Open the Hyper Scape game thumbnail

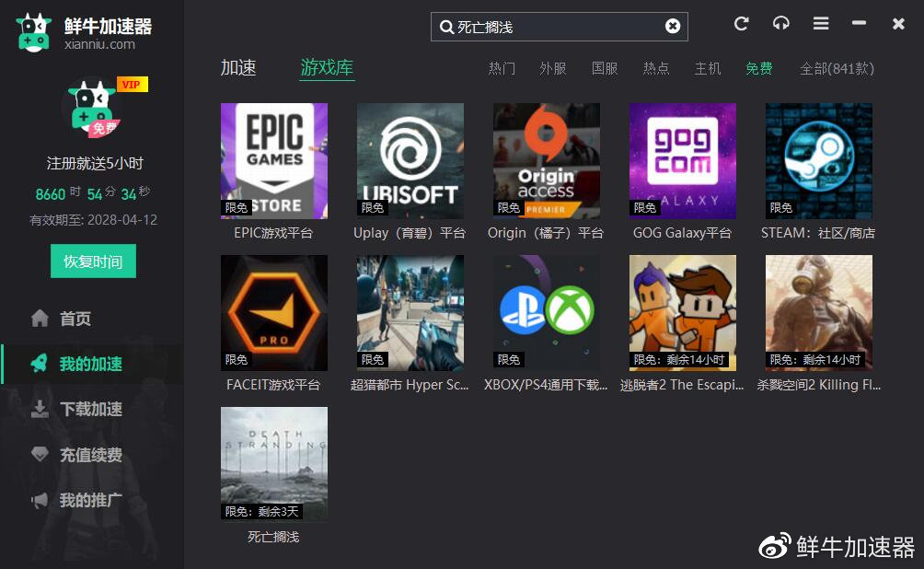tap(410, 313)
